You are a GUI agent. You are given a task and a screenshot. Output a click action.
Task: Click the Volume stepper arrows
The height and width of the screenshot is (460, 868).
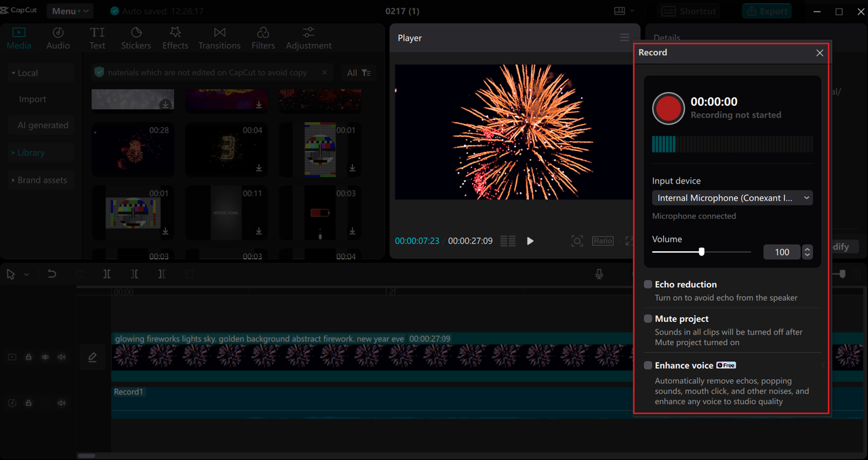807,252
